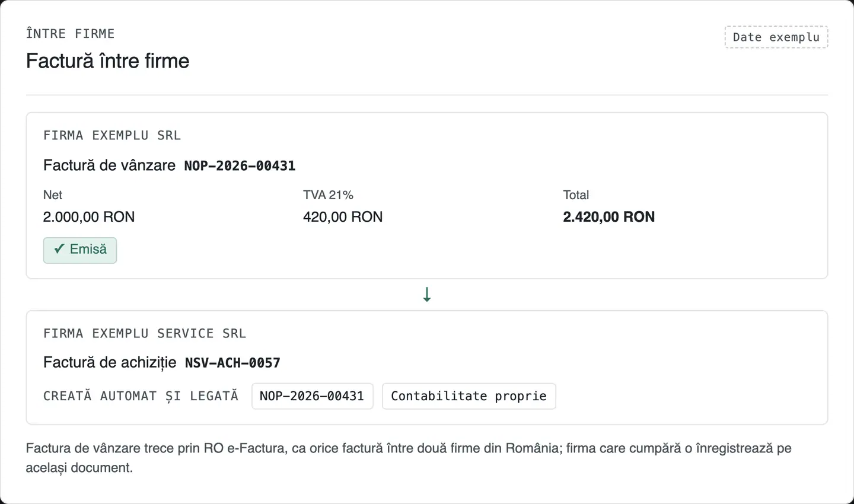
Task: Click the RO e-Factura explanation paragraph
Action: click(x=409, y=458)
